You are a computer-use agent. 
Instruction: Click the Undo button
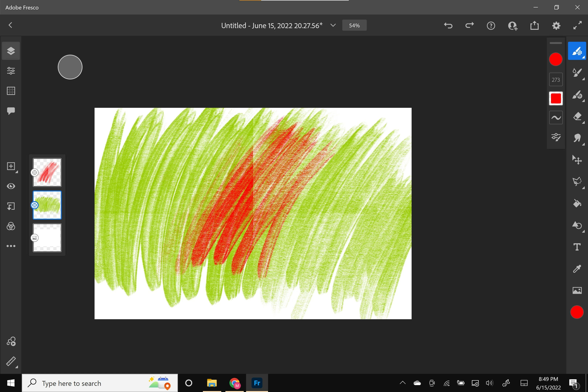coord(448,26)
